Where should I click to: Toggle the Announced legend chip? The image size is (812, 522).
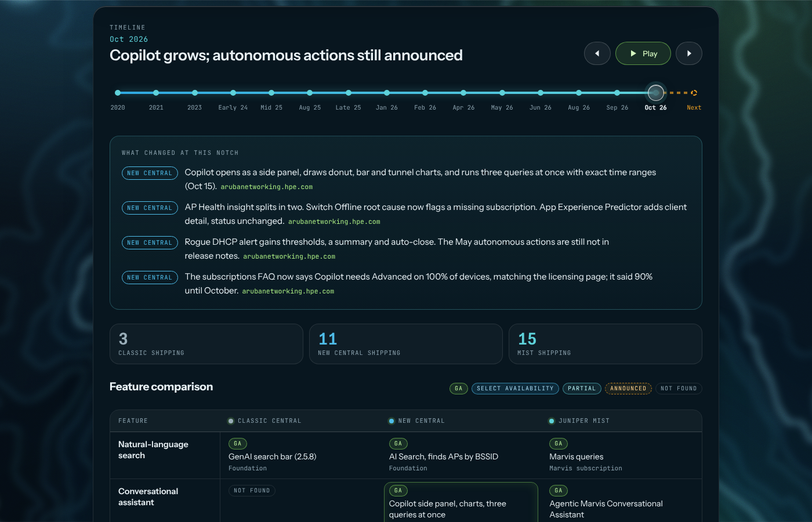(x=628, y=389)
